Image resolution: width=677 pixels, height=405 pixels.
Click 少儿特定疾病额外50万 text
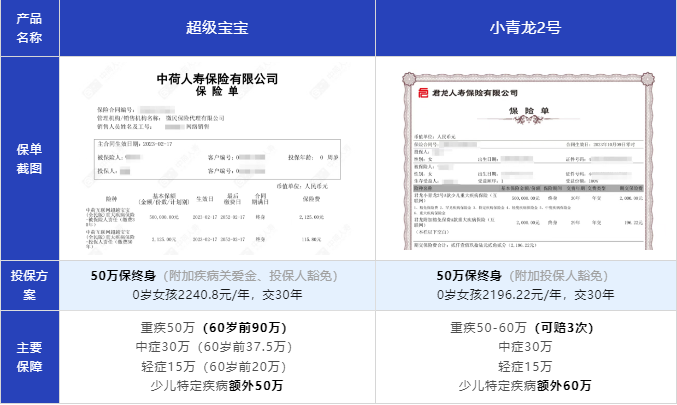[x=217, y=386]
